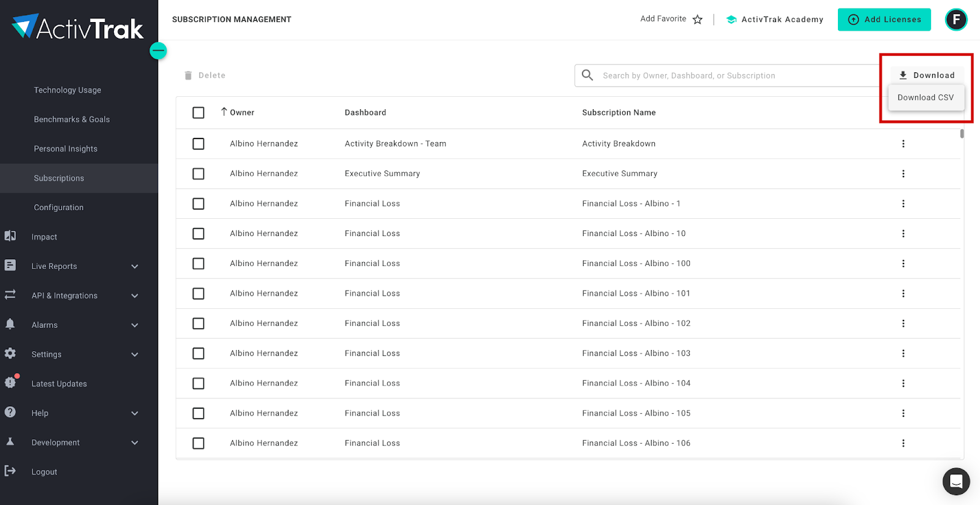Open options for Financial Loss - Albino - 1
The width and height of the screenshot is (980, 505).
click(903, 203)
